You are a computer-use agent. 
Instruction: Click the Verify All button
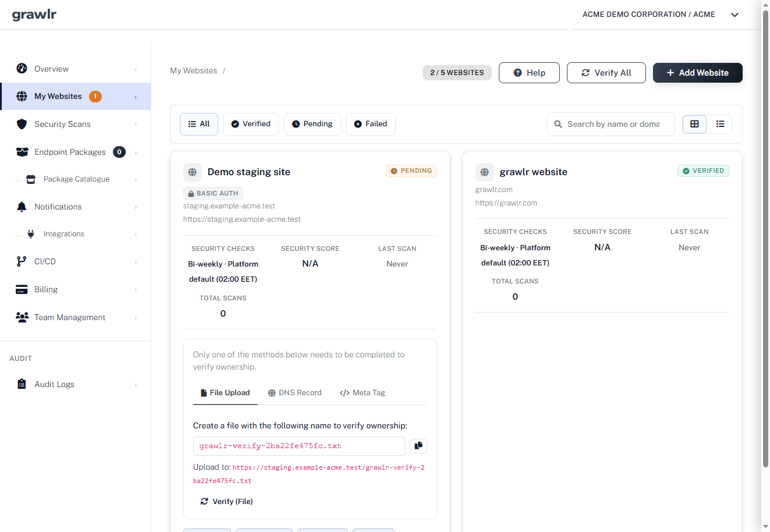(606, 73)
